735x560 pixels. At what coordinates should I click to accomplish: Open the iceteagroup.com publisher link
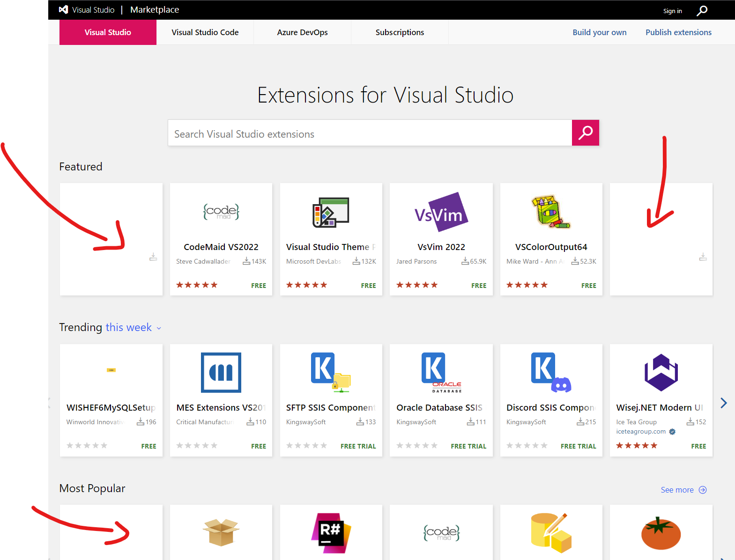[x=641, y=432]
